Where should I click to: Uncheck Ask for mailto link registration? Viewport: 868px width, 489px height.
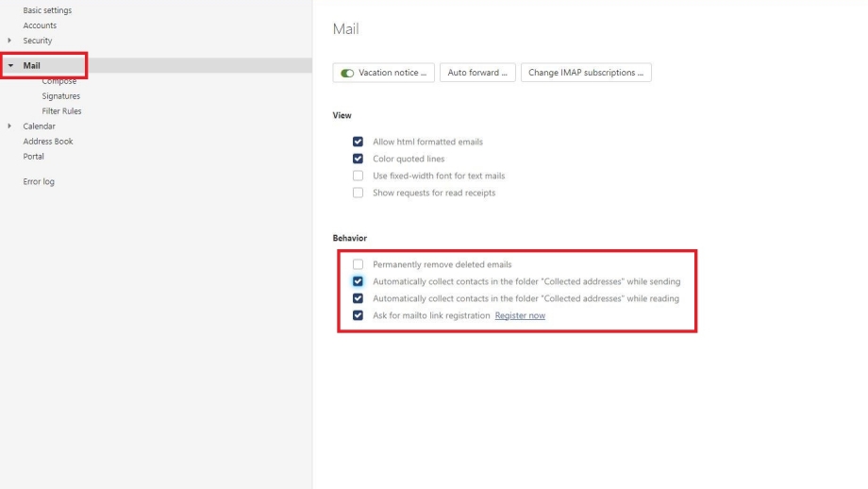[359, 315]
